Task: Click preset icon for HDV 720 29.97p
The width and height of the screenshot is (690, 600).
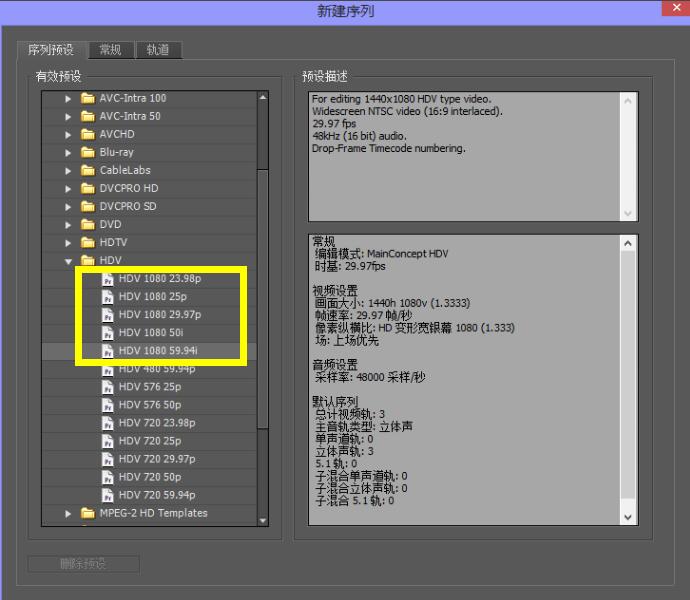Action: point(107,460)
